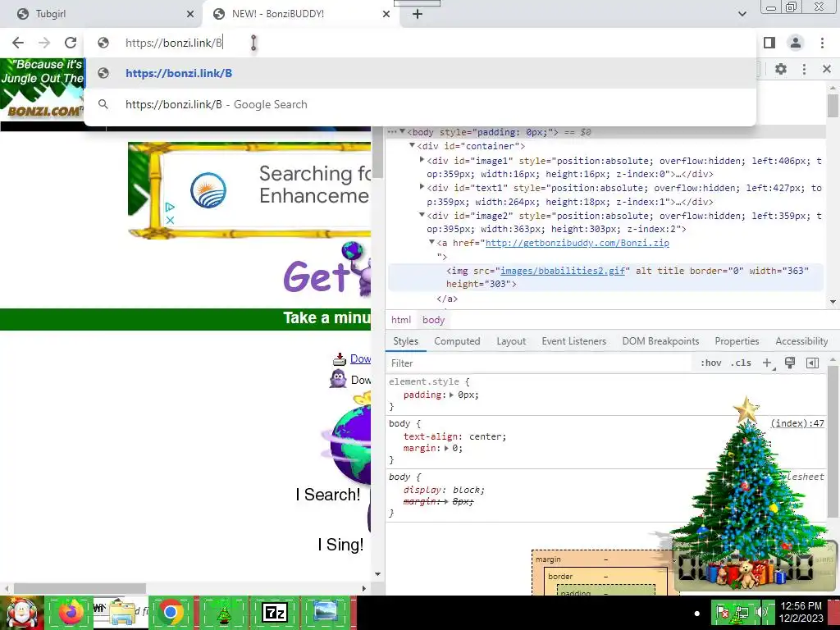Click the page vertical scrollbar thumb
The height and width of the screenshot is (630, 840).
(x=377, y=155)
